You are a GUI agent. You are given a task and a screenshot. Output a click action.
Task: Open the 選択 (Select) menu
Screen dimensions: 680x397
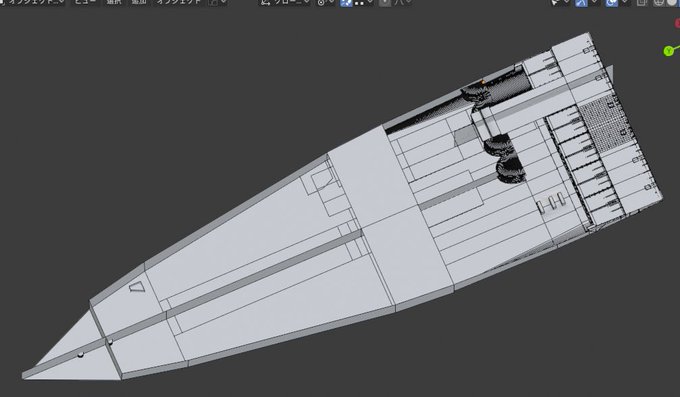click(114, 2)
